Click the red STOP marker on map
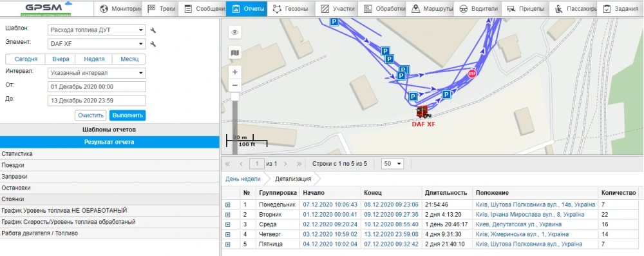The height and width of the screenshot is (256, 644). click(472, 74)
